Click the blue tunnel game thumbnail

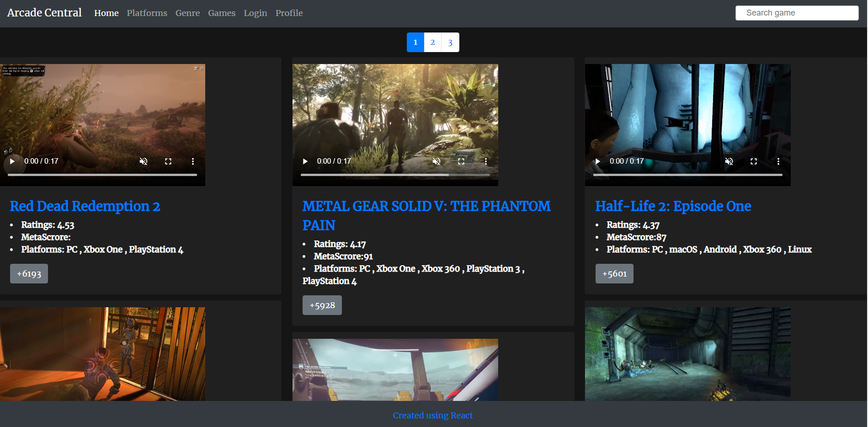(688, 354)
